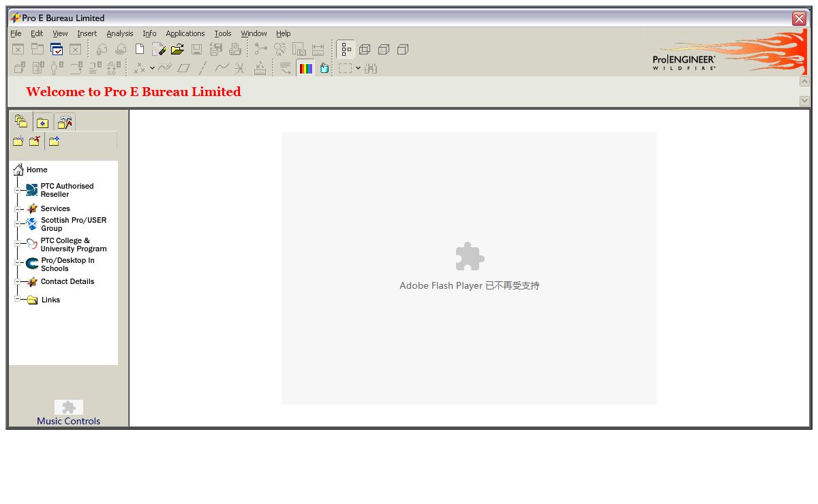Switch to the stacked folders navigator tab
The width and height of the screenshot is (818, 504).
pyautogui.click(x=21, y=122)
